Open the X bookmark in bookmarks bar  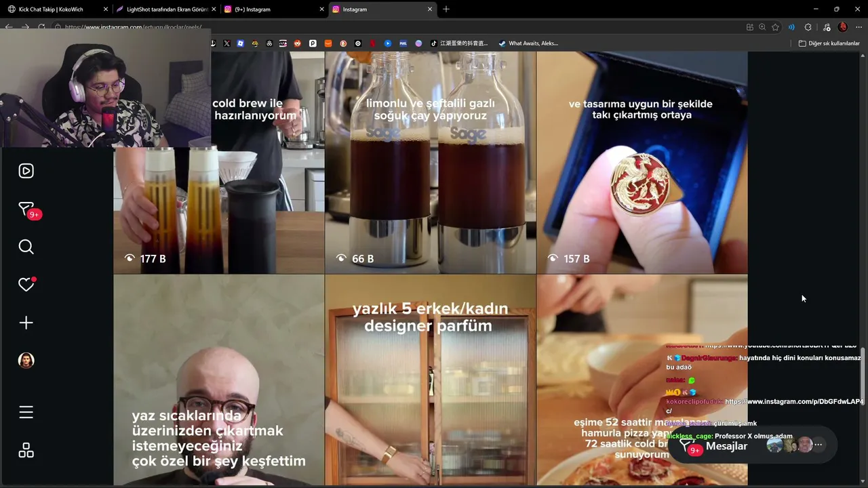tap(226, 43)
